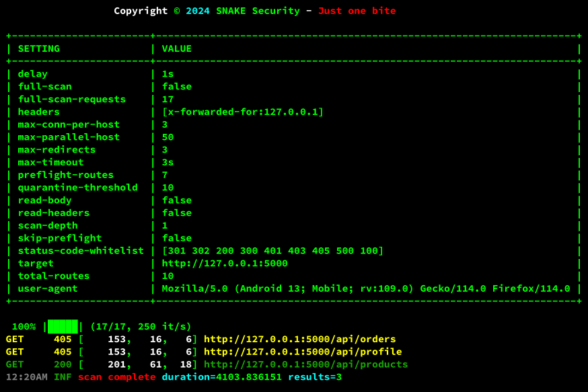Click the 405 status code of /api/orders row
This screenshot has height=392, width=588.
pos(63,339)
